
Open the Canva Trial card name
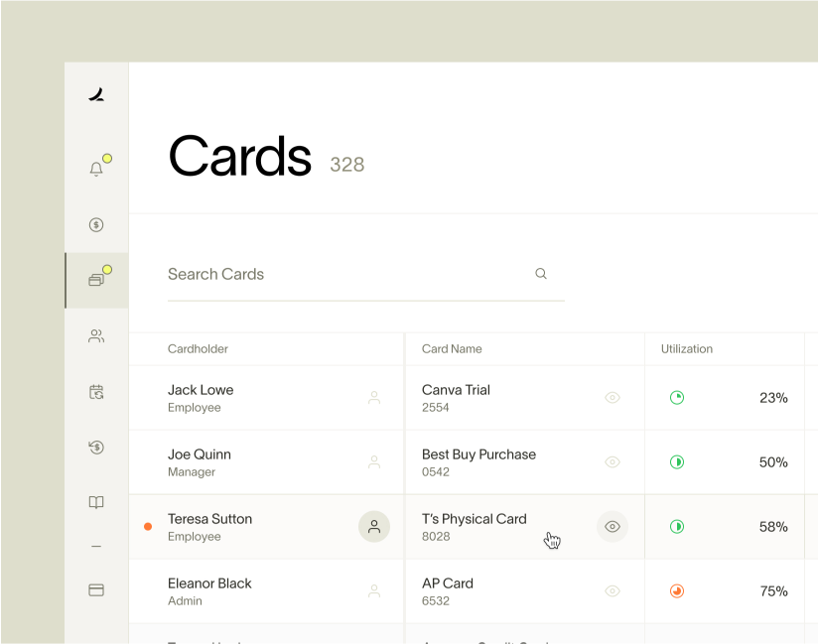pyautogui.click(x=456, y=390)
